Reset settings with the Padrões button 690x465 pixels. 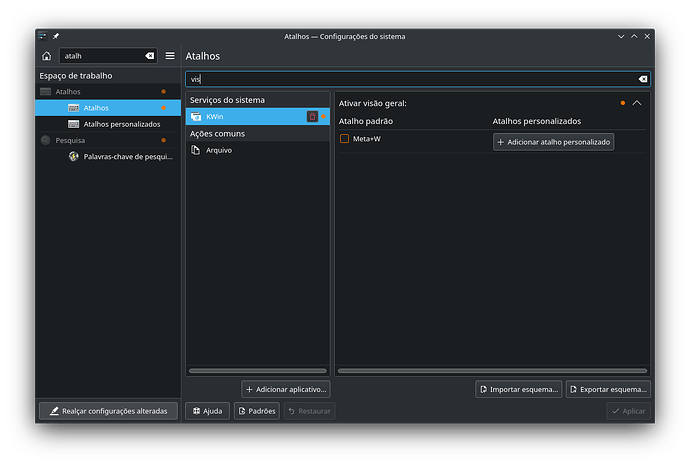point(257,411)
